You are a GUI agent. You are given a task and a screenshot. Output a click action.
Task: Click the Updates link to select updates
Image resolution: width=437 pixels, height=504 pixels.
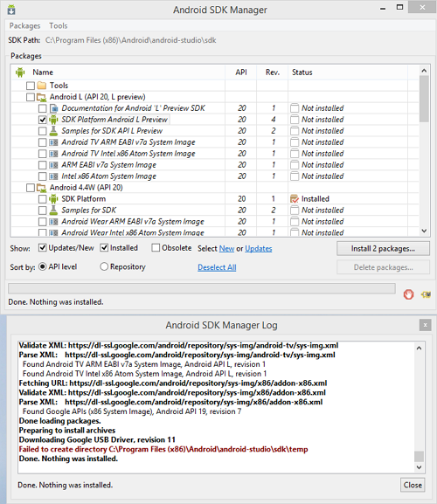(259, 248)
